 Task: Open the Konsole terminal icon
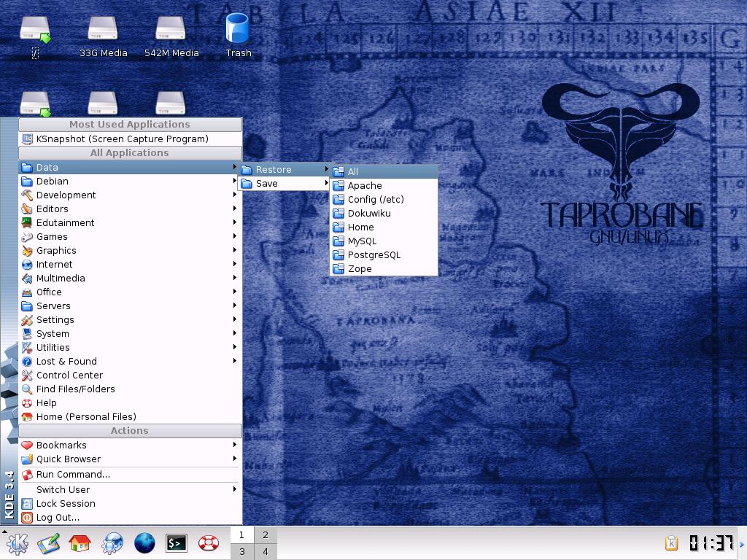click(x=177, y=542)
